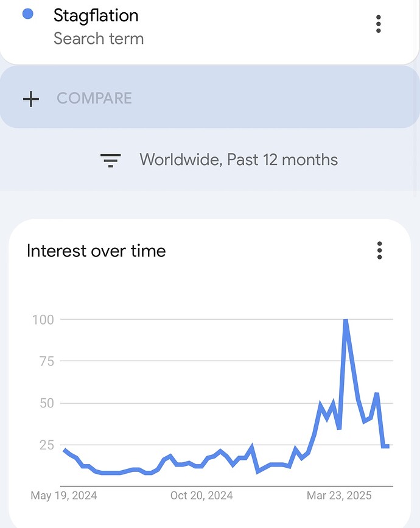This screenshot has width=420, height=528.
Task: Open the Stagflation search term options menu
Action: [378, 24]
